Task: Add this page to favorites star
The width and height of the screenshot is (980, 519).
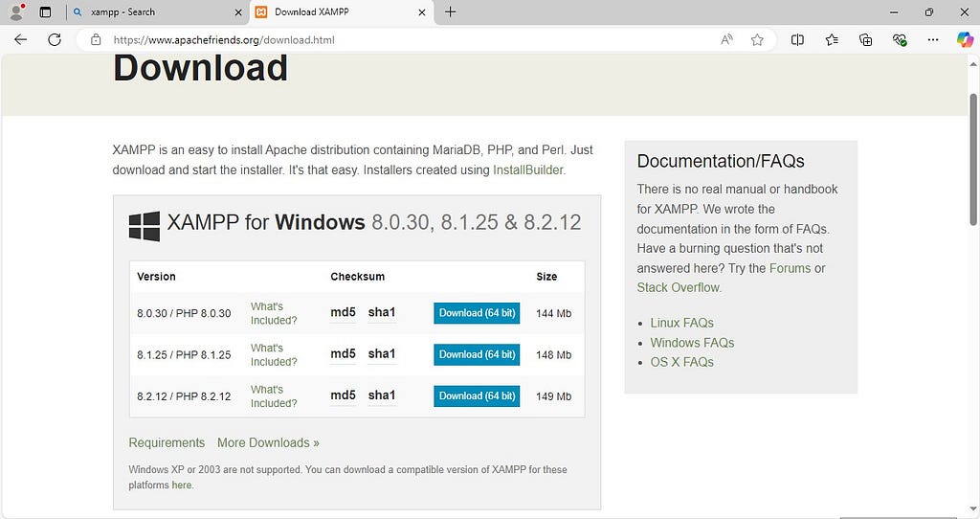Action: pos(758,40)
